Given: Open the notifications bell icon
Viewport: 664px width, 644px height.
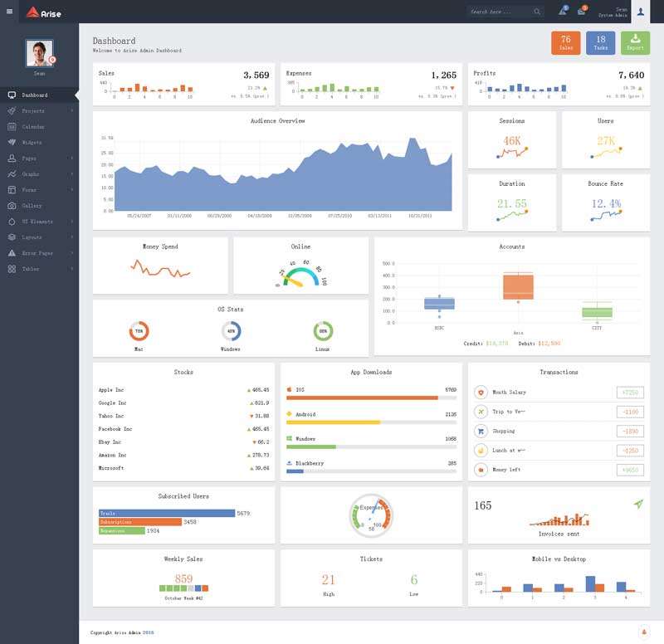Looking at the screenshot, I should pos(562,12).
